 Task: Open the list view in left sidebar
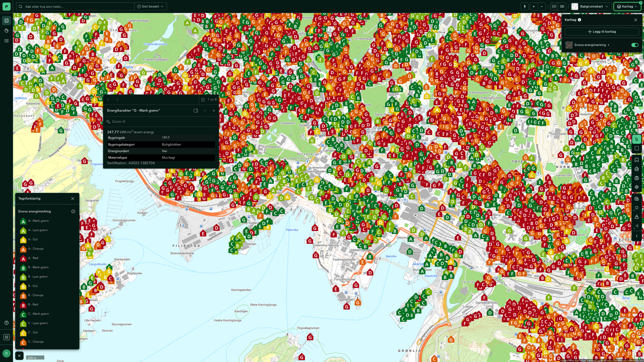pyautogui.click(x=7, y=41)
